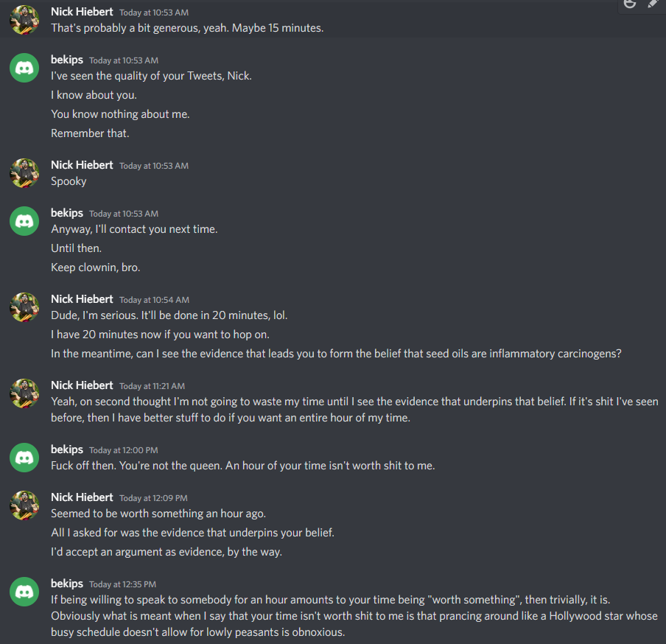This screenshot has height=644, width=666.
Task: Click Nick Hiebert's avatar on the 12:09 PM message
Action: (x=24, y=505)
